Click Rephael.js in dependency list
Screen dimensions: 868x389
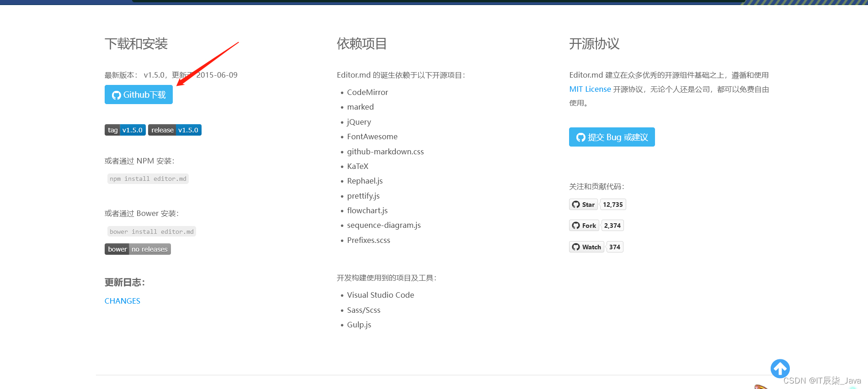365,181
